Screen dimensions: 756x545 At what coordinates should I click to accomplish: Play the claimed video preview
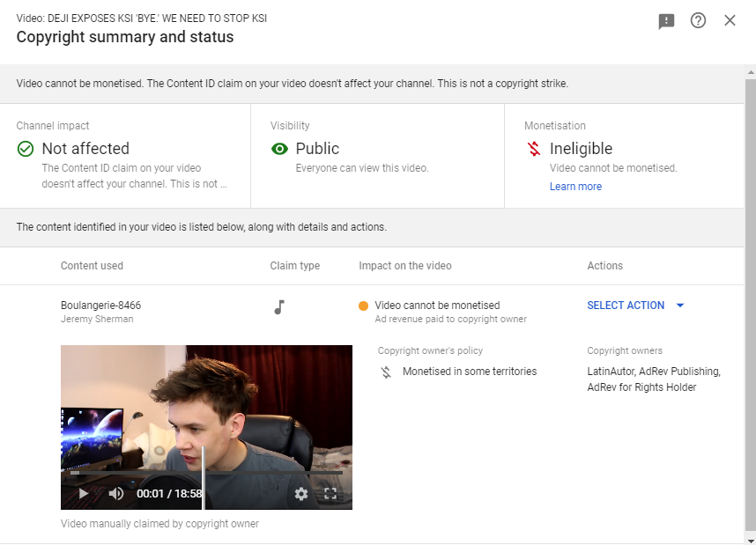[x=83, y=493]
